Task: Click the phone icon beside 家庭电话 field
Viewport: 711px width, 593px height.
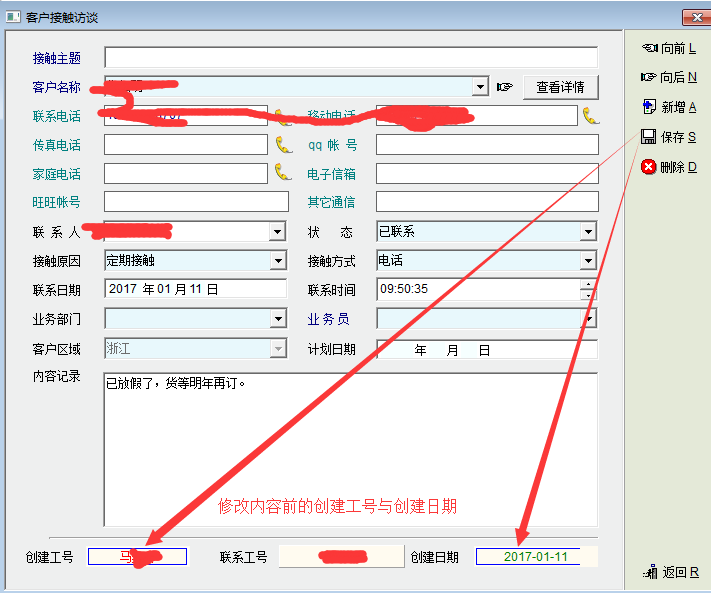Action: click(x=283, y=173)
